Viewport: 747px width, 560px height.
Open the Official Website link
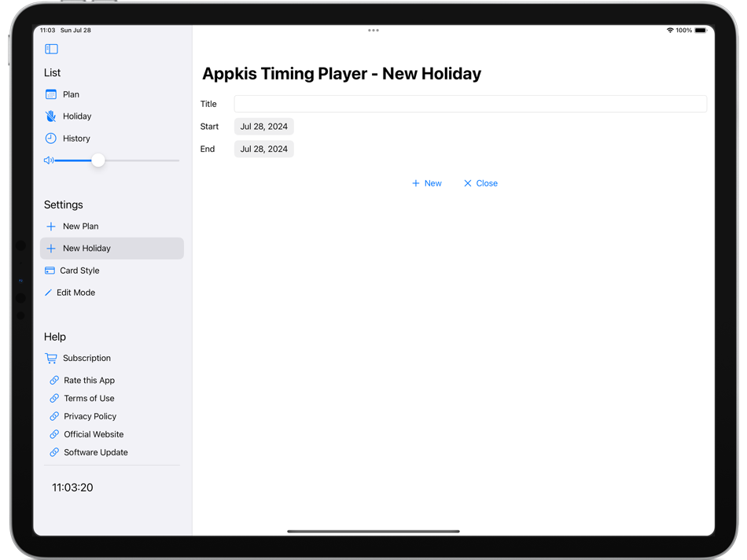coord(94,435)
